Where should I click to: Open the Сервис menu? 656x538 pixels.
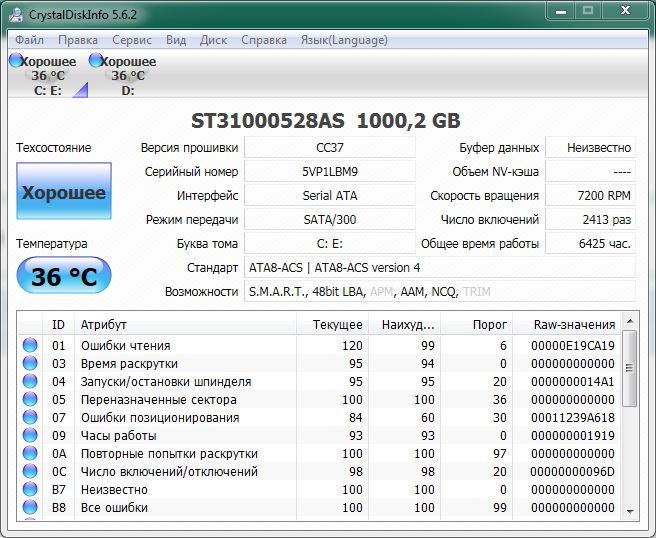point(132,40)
